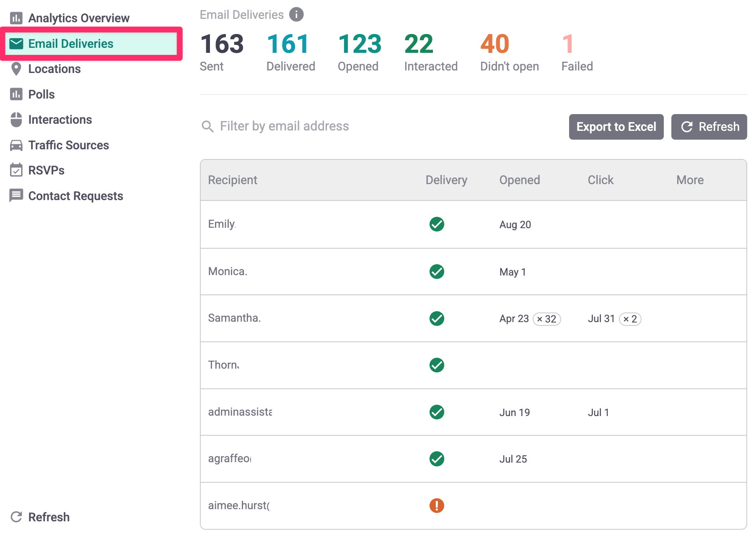Select the Recipient column header
The height and width of the screenshot is (536, 756).
coord(233,180)
